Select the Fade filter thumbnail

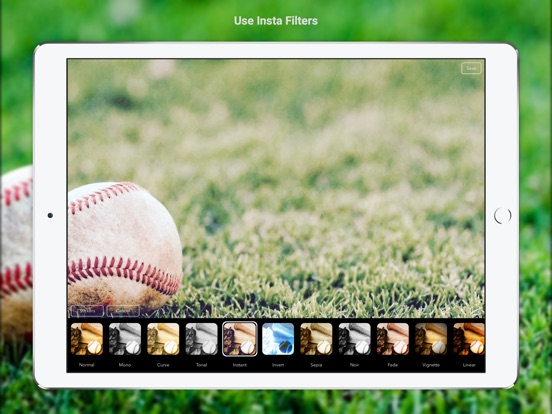pos(393,339)
